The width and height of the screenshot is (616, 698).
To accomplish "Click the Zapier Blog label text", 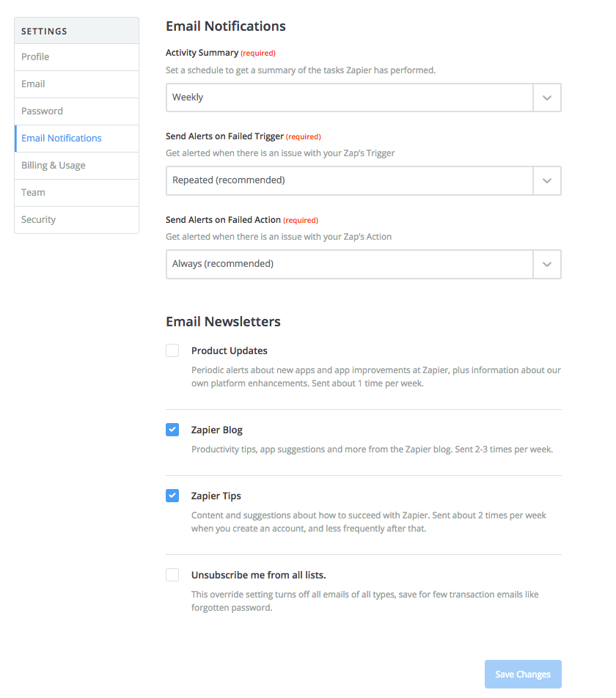I will point(217,430).
